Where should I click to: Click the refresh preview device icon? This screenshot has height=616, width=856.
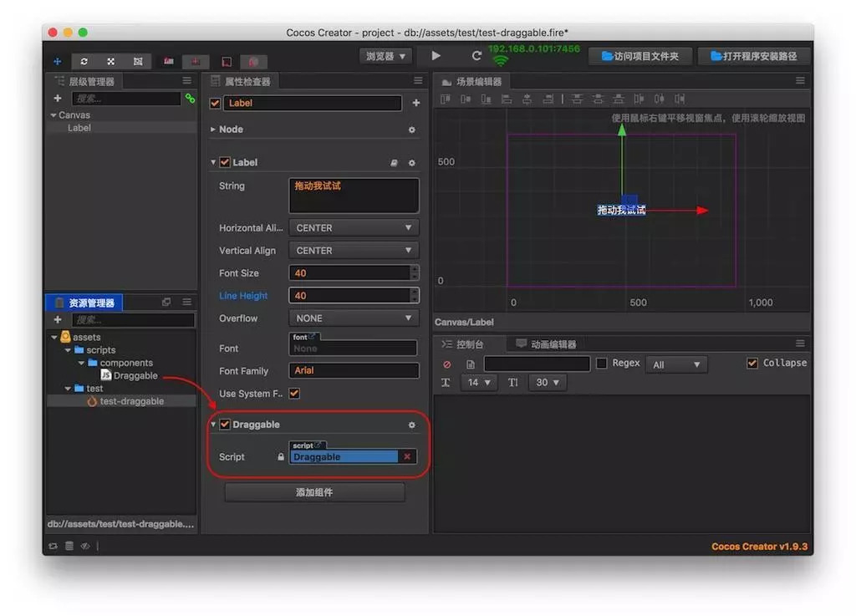point(476,56)
